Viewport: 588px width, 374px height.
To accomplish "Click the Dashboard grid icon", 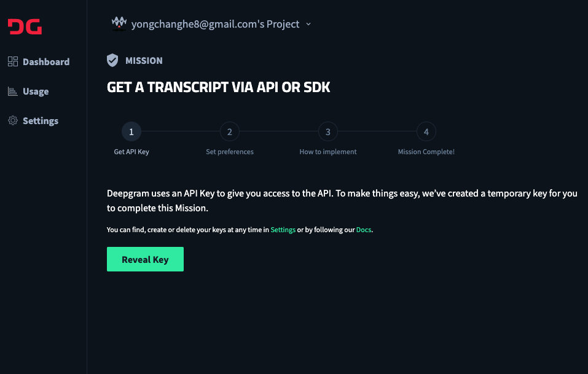I will point(13,61).
